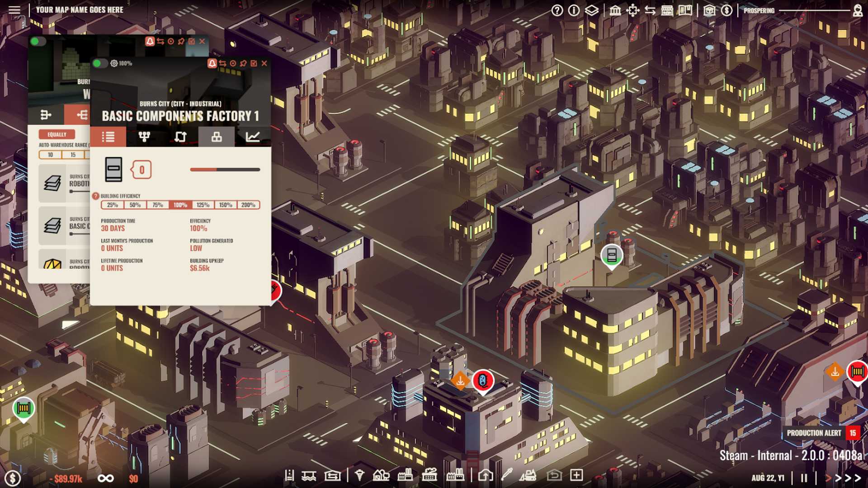
Task: Open the help icon in top toolbar
Action: pyautogui.click(x=557, y=10)
